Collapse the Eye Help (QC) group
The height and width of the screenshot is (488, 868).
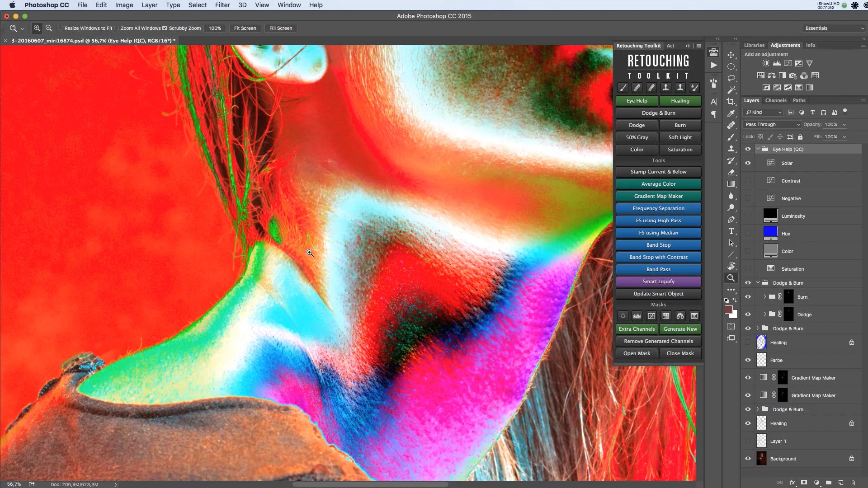click(758, 149)
